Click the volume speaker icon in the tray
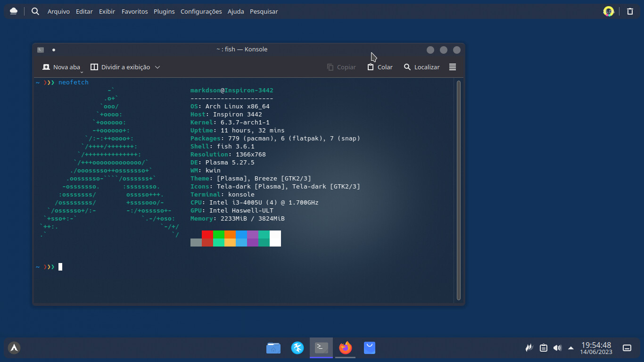 [557, 348]
